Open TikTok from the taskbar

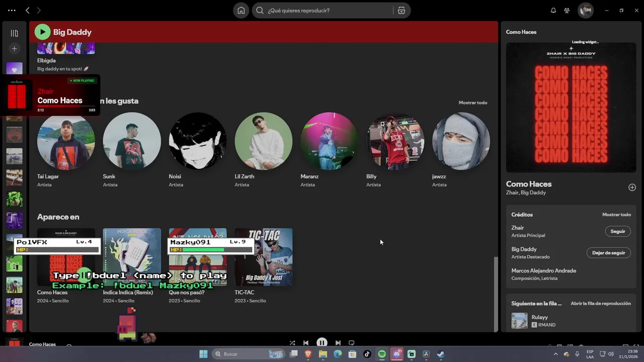coord(367,354)
